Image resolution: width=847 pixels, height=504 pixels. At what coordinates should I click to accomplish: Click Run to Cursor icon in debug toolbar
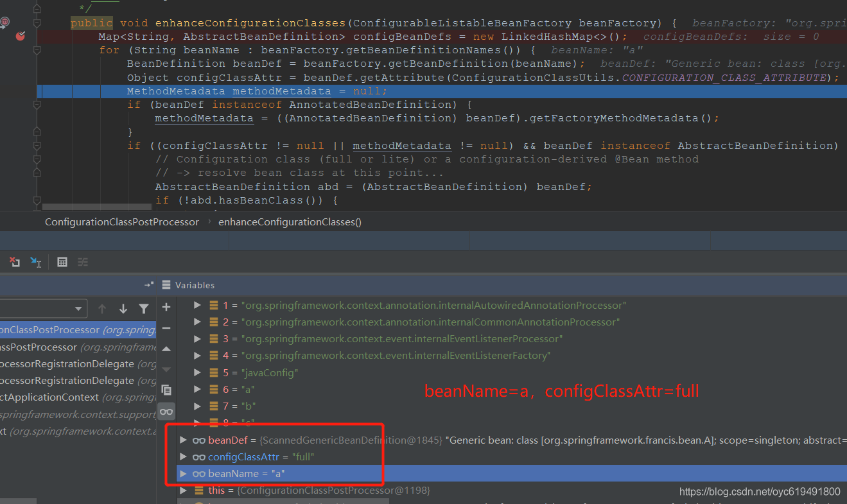[x=35, y=262]
